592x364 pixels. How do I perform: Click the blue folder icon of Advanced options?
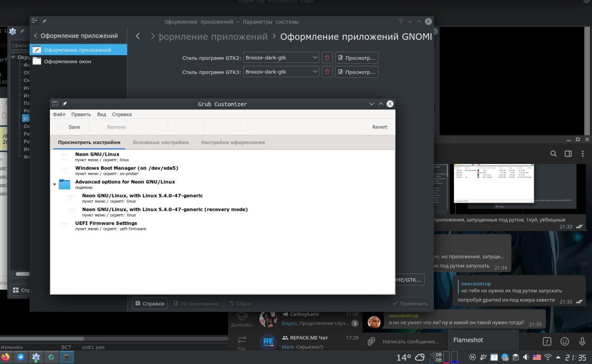coord(64,184)
